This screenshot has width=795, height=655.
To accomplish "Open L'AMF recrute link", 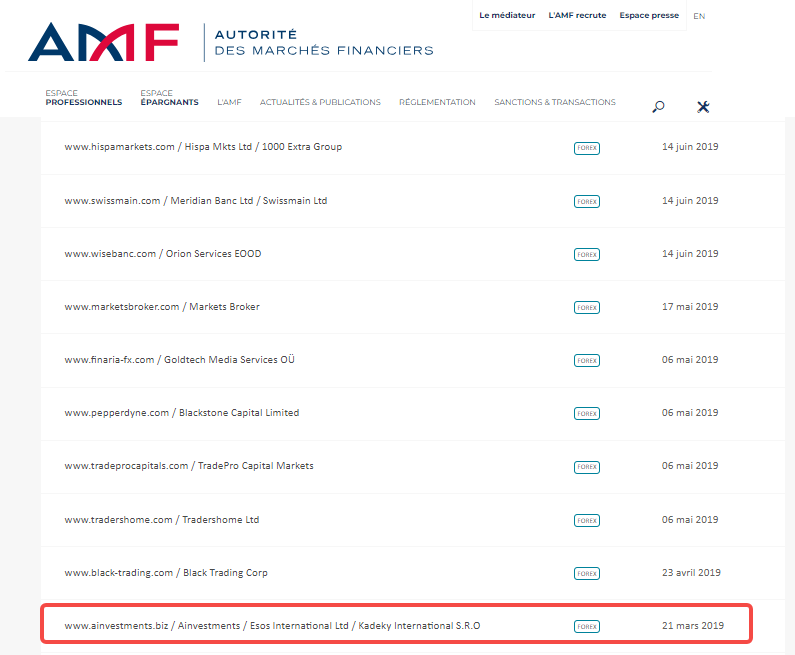I will (x=577, y=16).
